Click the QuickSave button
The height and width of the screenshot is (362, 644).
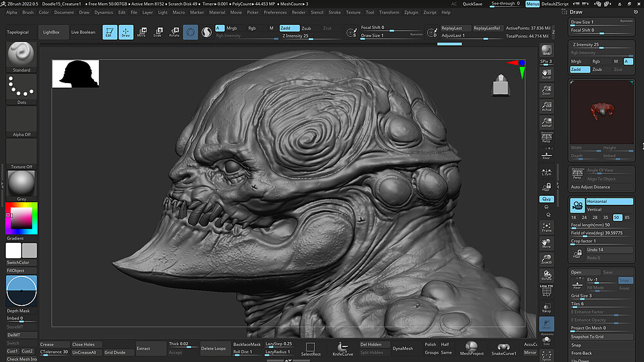tap(472, 4)
